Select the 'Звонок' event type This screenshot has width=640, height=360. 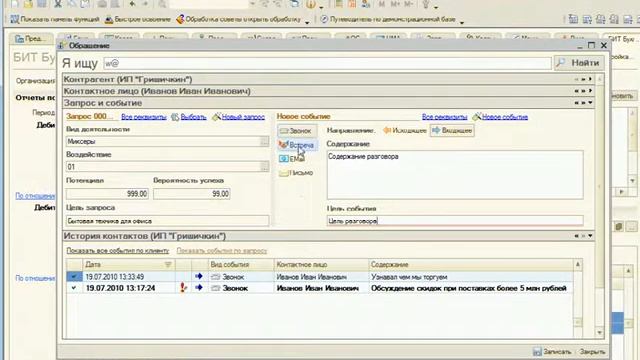(x=297, y=131)
